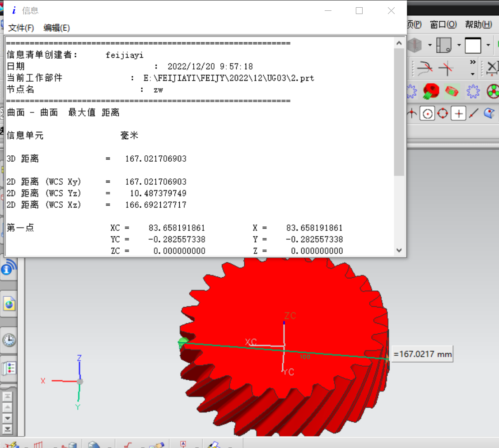Click the blue house-shaped solid icon at bottom

94,445
